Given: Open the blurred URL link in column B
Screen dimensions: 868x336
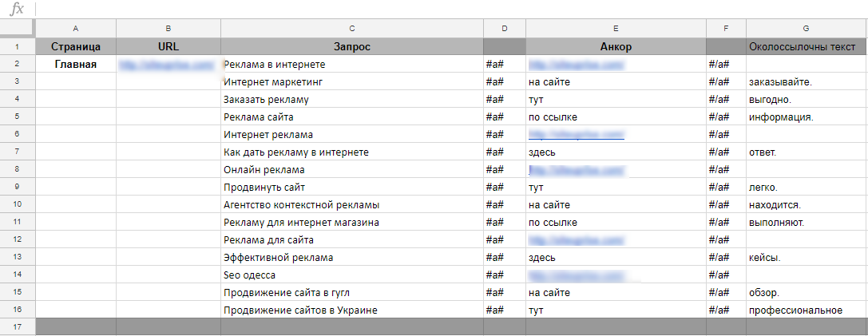Looking at the screenshot, I should tap(167, 64).
